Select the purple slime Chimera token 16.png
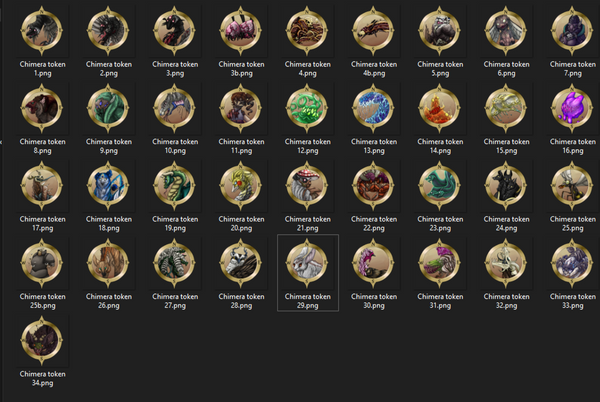The height and width of the screenshot is (402, 600). 572,109
